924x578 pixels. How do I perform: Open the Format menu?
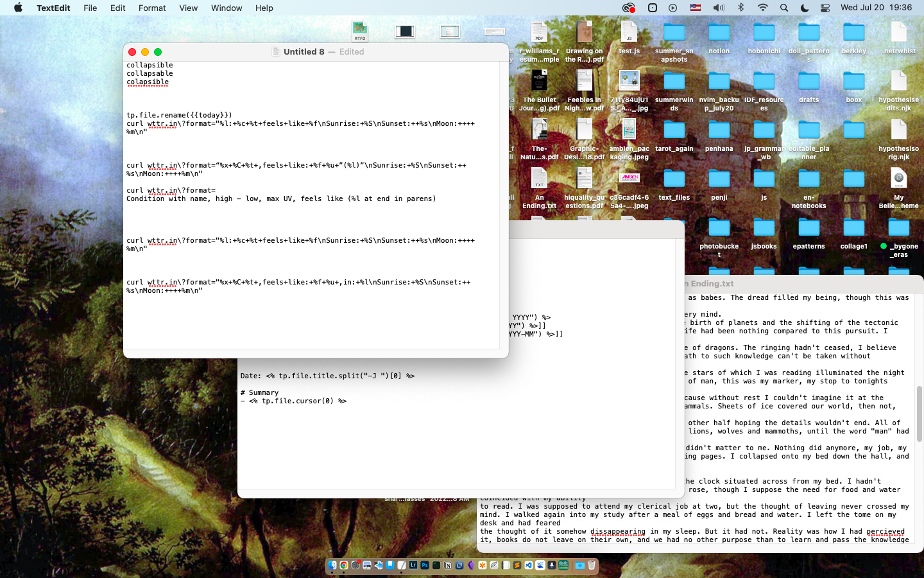152,8
